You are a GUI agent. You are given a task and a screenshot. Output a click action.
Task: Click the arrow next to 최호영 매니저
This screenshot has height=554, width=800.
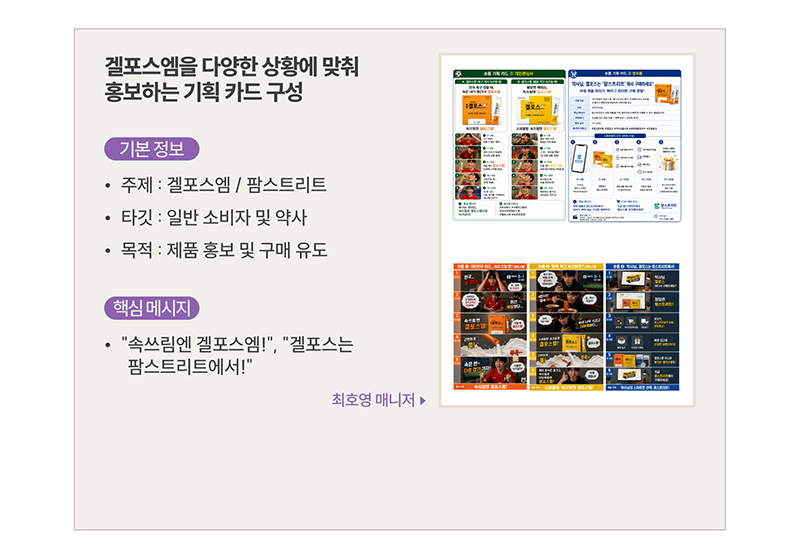422,401
